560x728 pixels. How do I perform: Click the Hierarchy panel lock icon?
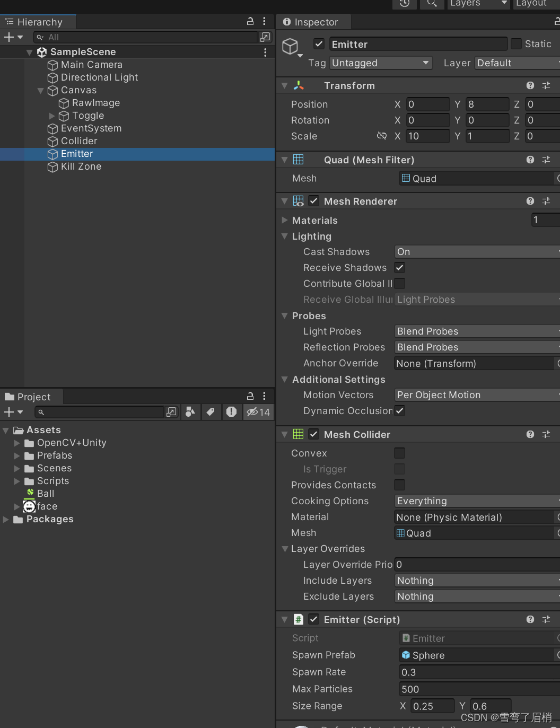tap(250, 22)
